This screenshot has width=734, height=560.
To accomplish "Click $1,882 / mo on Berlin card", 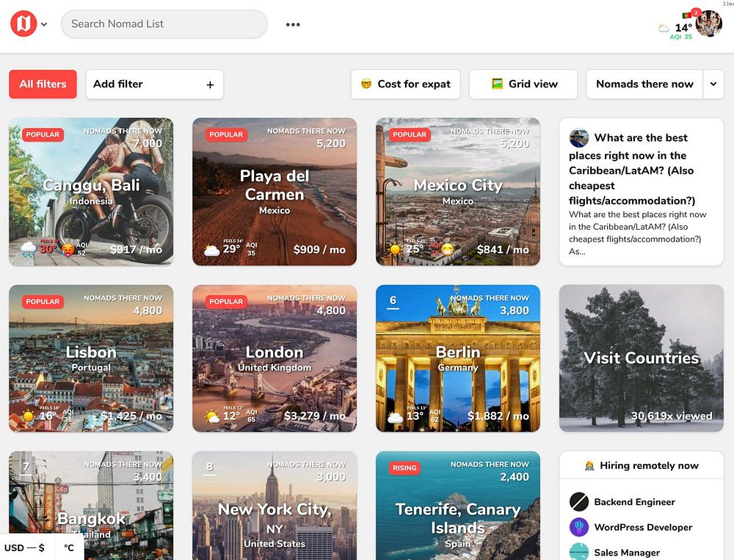I will [x=498, y=416].
